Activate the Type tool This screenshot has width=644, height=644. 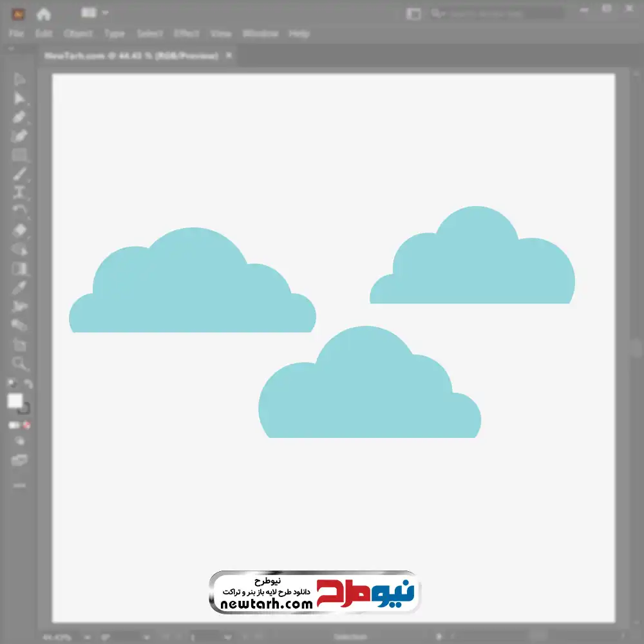(x=19, y=193)
